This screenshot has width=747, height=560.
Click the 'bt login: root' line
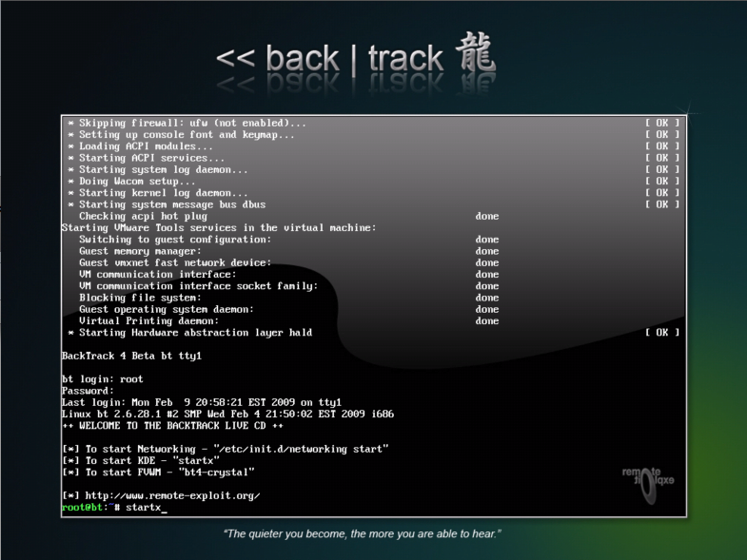[x=103, y=379]
